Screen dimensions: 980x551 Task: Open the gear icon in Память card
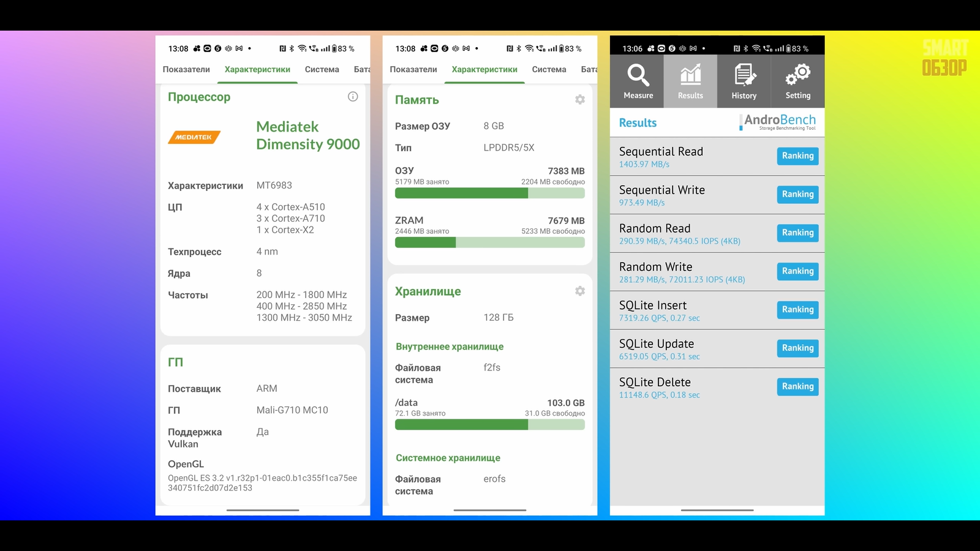coord(580,100)
